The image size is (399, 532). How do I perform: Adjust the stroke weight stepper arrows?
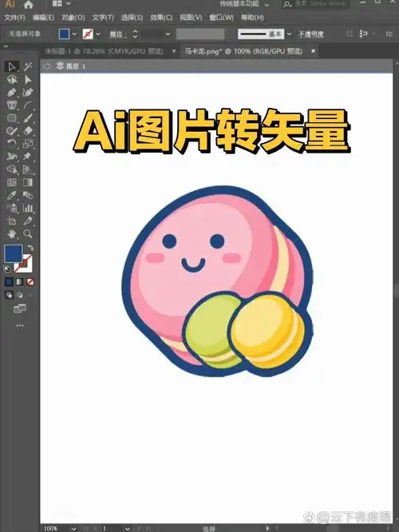point(135,34)
